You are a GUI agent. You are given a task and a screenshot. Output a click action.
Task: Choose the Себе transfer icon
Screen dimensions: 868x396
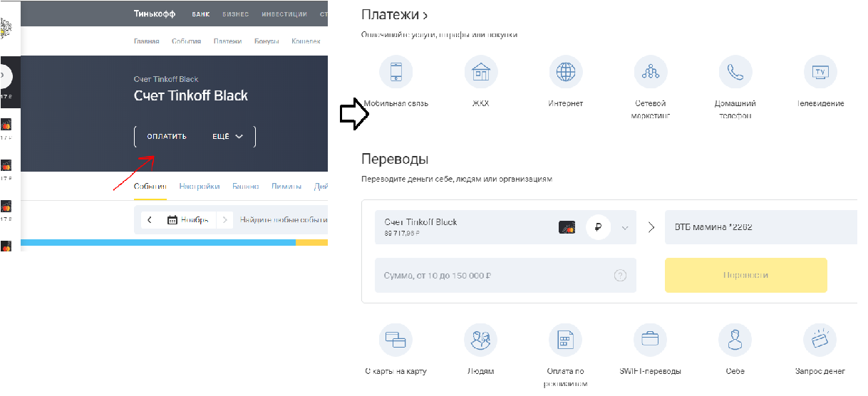tap(735, 340)
